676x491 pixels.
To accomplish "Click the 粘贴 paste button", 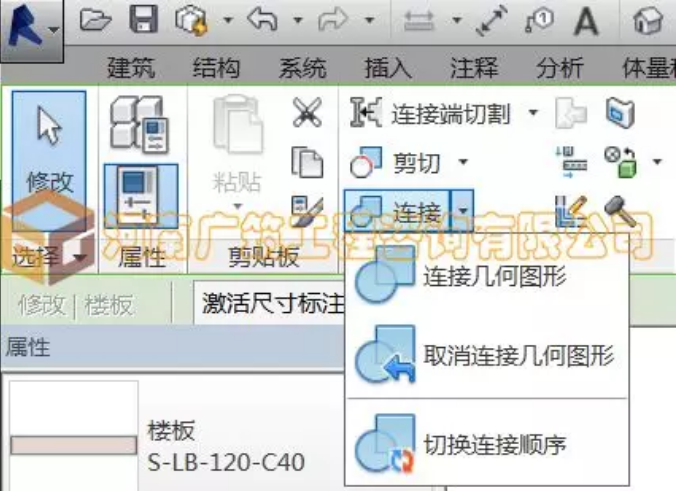I will pos(238,144).
